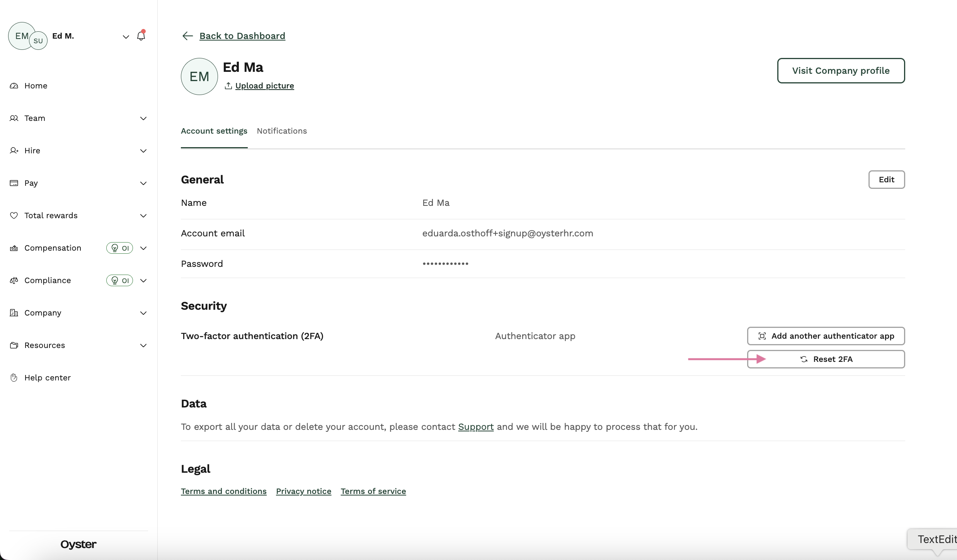Viewport: 957px width, 560px height.
Task: Expand the Team menu chevron
Action: point(143,118)
